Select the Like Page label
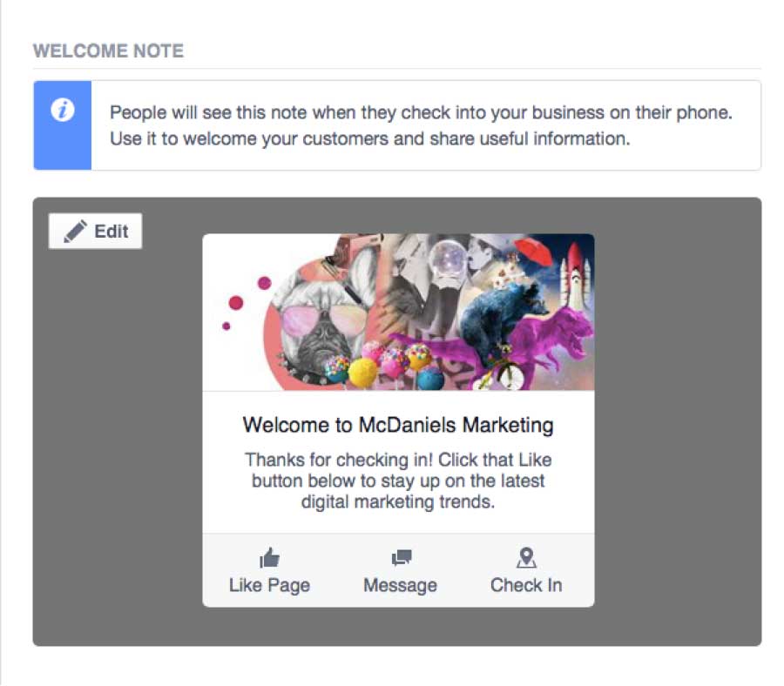This screenshot has width=784, height=686. tap(269, 585)
